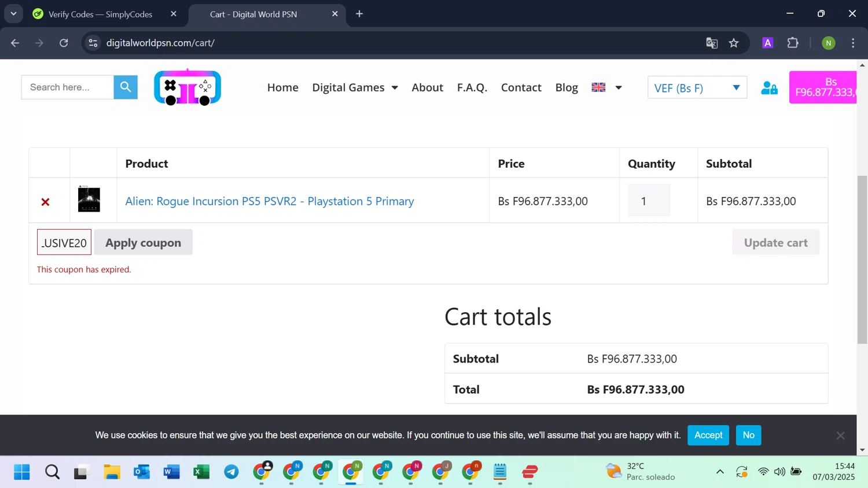Close the Verify Codes SimplyCodes tab
Screen dimensions: 868x488
tap(174, 14)
